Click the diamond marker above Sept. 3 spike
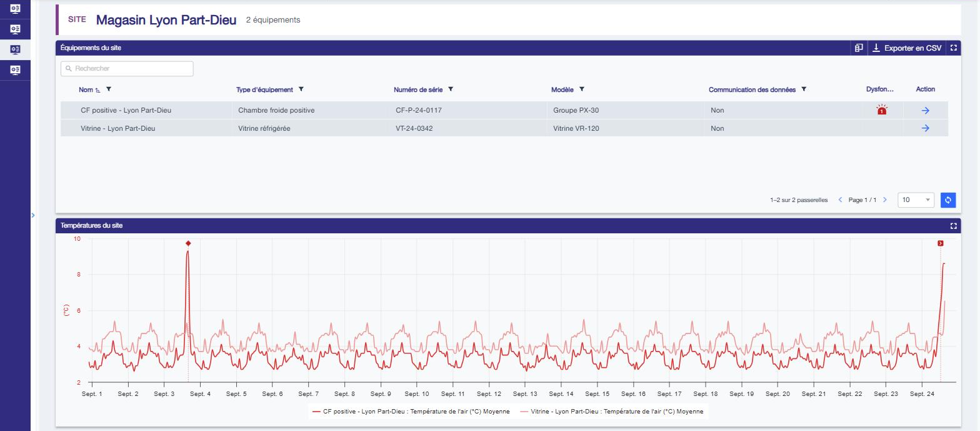The image size is (980, 431). coord(188,243)
